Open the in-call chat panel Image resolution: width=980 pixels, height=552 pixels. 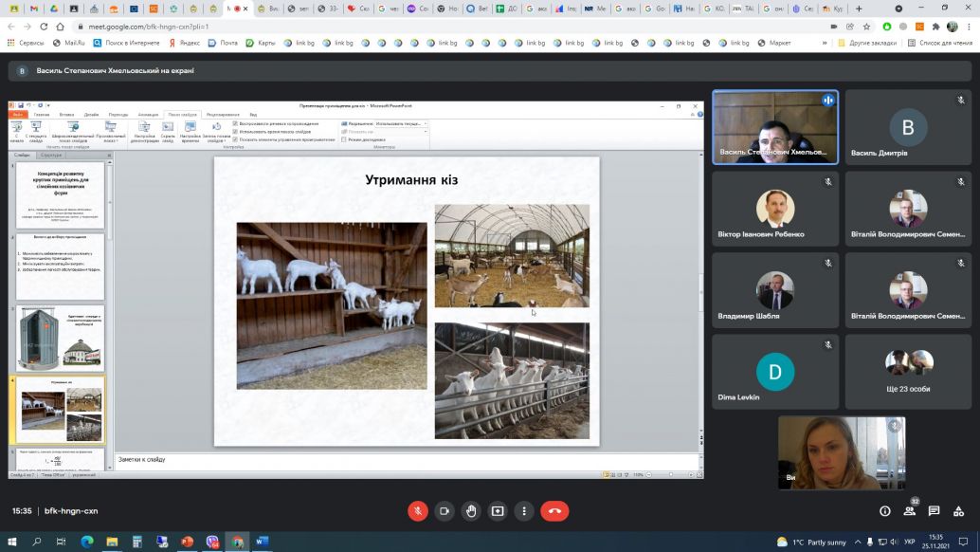[x=935, y=511]
